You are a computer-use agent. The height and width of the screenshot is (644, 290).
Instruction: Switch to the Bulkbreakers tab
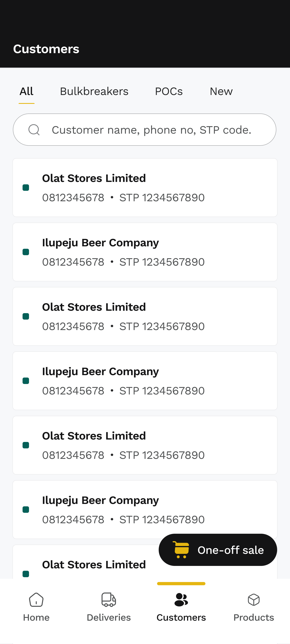(94, 92)
